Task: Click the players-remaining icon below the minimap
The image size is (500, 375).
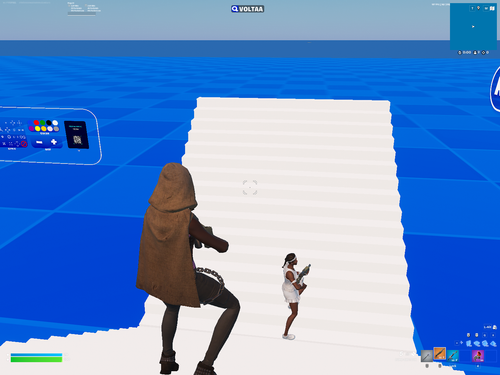Action: (475, 53)
